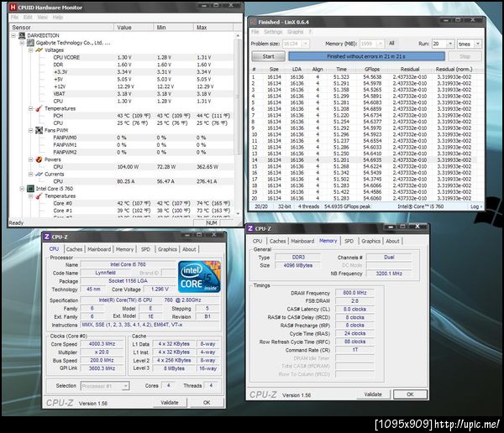Click Validate in CPU-Z CPU window
Screen dimensions: 504x433
coord(170,402)
